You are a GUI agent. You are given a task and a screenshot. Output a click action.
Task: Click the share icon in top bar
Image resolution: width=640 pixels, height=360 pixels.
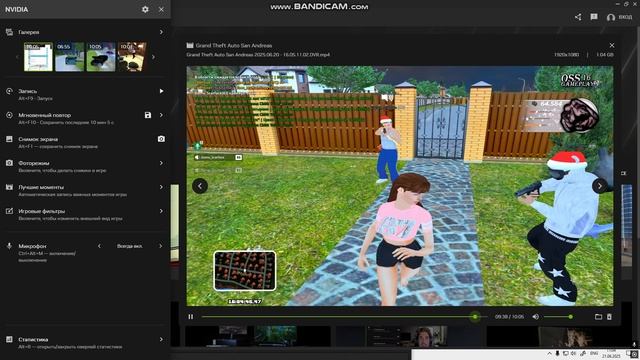(578, 17)
